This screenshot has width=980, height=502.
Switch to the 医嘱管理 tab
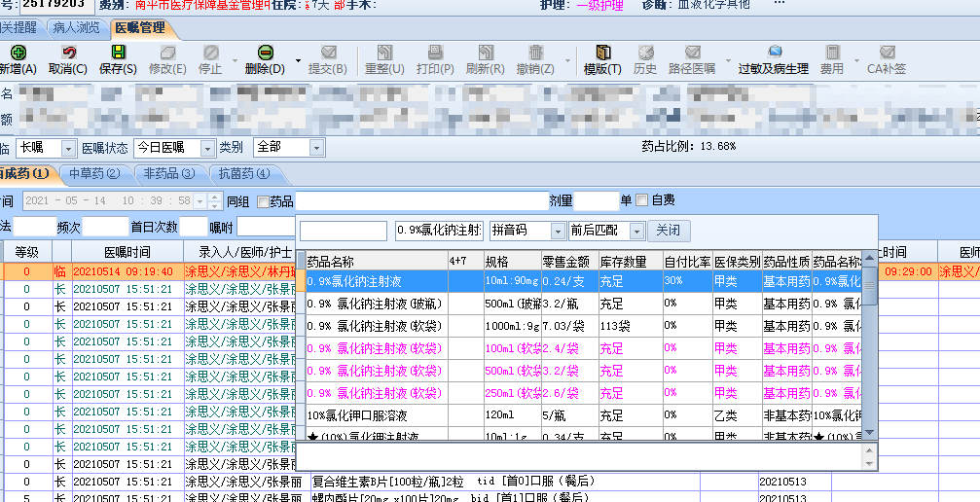click(139, 27)
